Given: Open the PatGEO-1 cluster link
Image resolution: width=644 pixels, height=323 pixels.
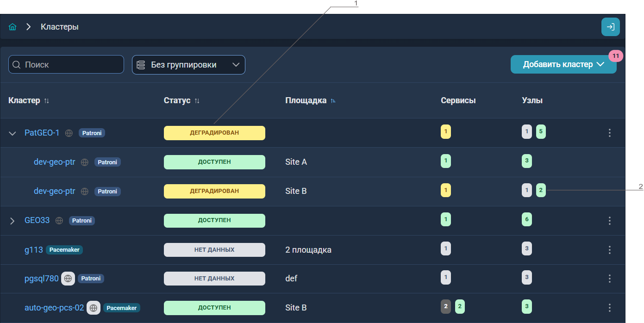Looking at the screenshot, I should coord(42,133).
